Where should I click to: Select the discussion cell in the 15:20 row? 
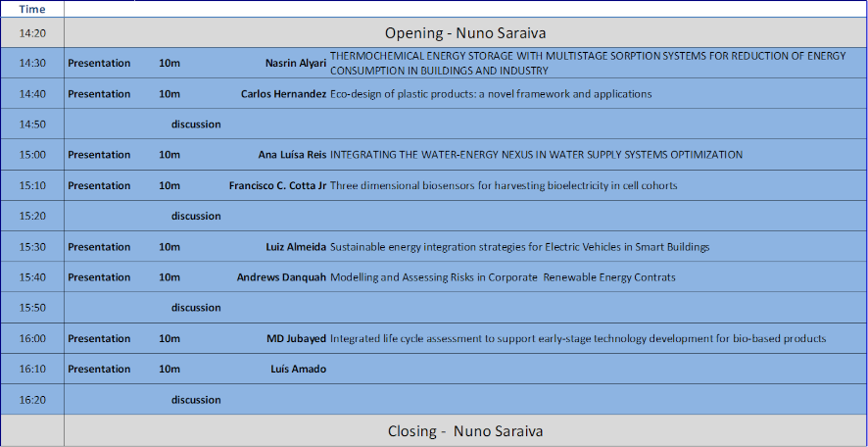196,216
